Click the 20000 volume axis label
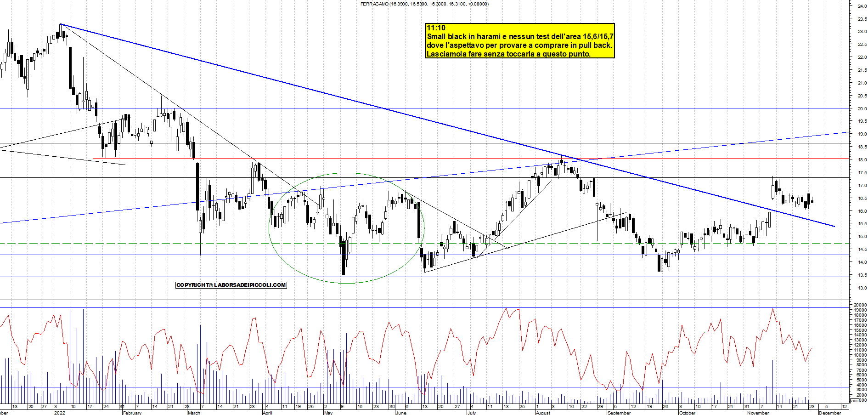The height and width of the screenshot is (415, 868). (x=860, y=305)
